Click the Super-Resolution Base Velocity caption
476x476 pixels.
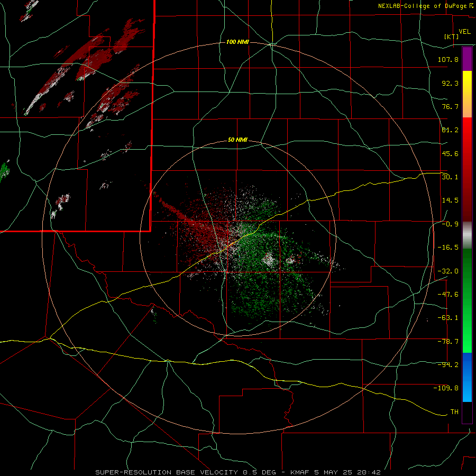tap(237, 472)
